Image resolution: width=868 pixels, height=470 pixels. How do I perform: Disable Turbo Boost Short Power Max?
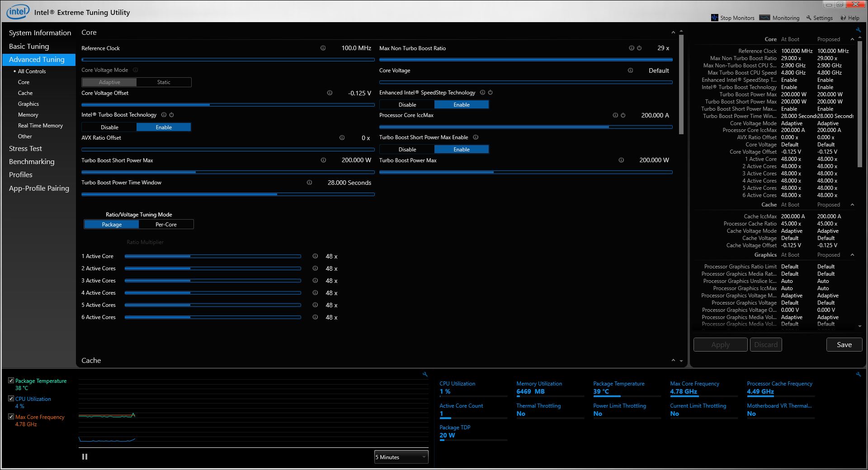[x=407, y=150]
